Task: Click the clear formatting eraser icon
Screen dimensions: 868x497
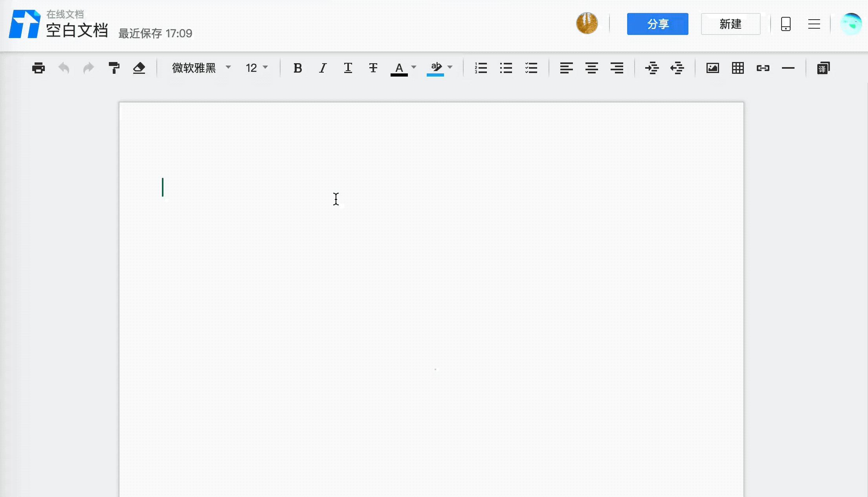Action: [139, 68]
